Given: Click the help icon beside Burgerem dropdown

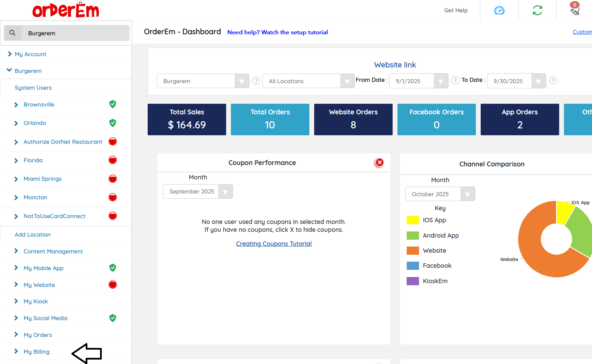Looking at the screenshot, I should point(256,81).
